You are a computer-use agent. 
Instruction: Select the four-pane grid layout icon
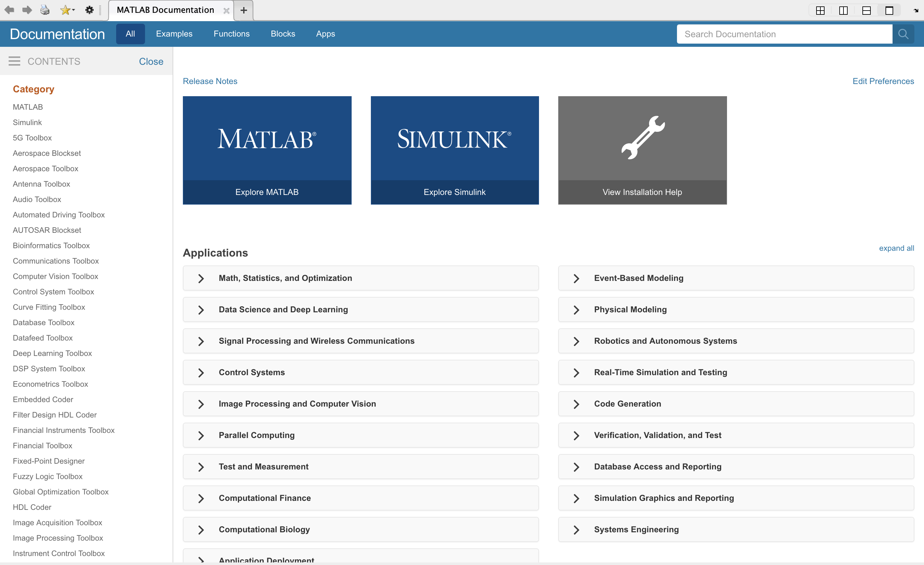[820, 11]
